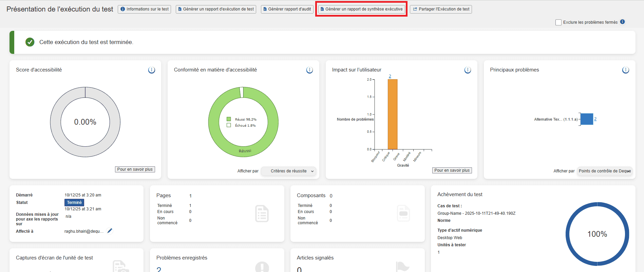Click pencil edit icon next to assigned user
Screen dimensions: 644x272
tap(110, 231)
